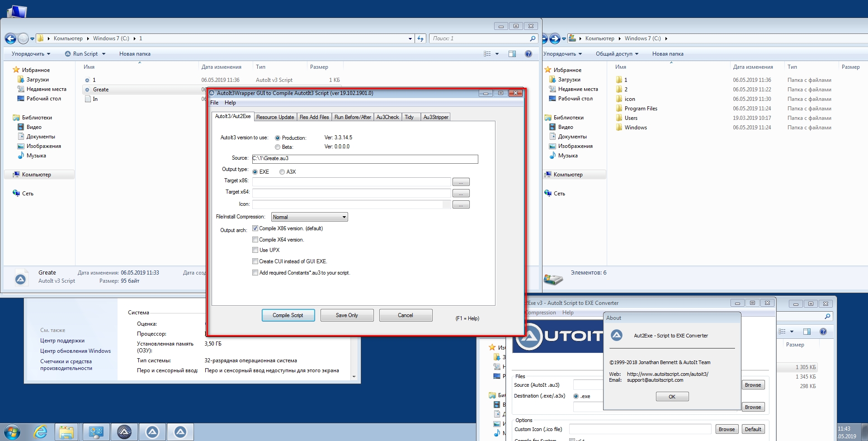Click the refresh arrows in address bar
This screenshot has height=441, width=868.
click(420, 38)
